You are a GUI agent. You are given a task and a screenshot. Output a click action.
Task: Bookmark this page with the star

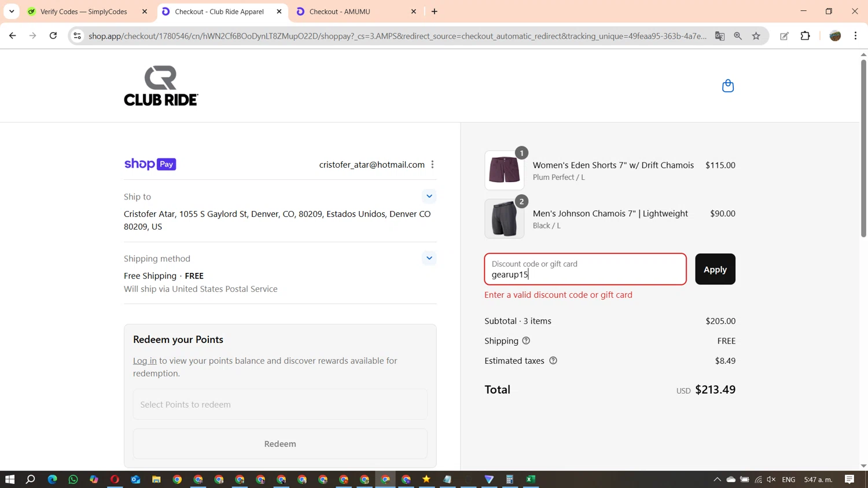756,36
